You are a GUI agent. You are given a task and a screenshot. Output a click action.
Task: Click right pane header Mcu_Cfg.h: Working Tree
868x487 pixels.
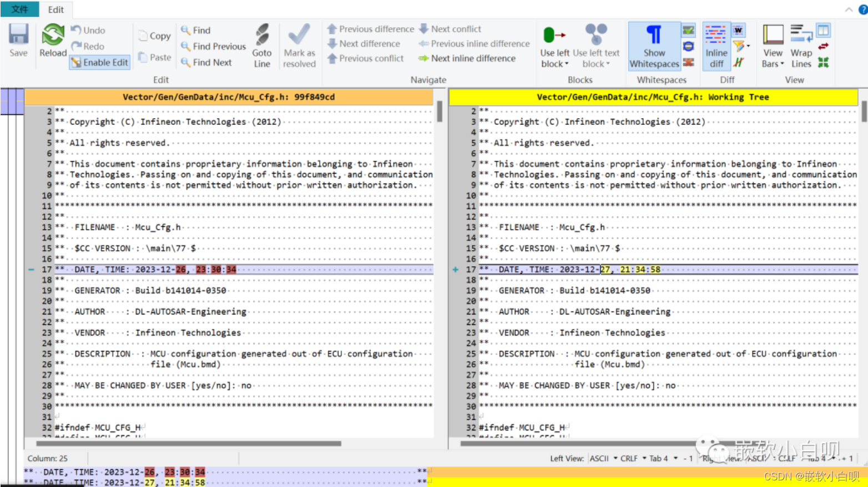coord(653,97)
